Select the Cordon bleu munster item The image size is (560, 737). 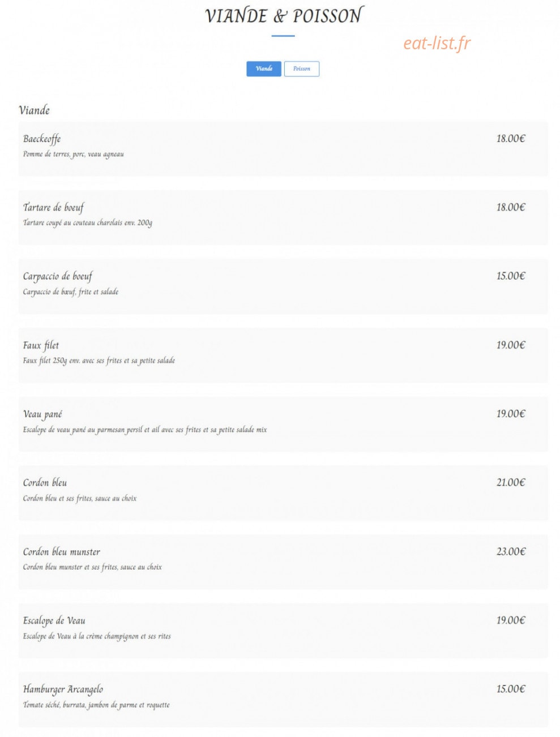[283, 562]
